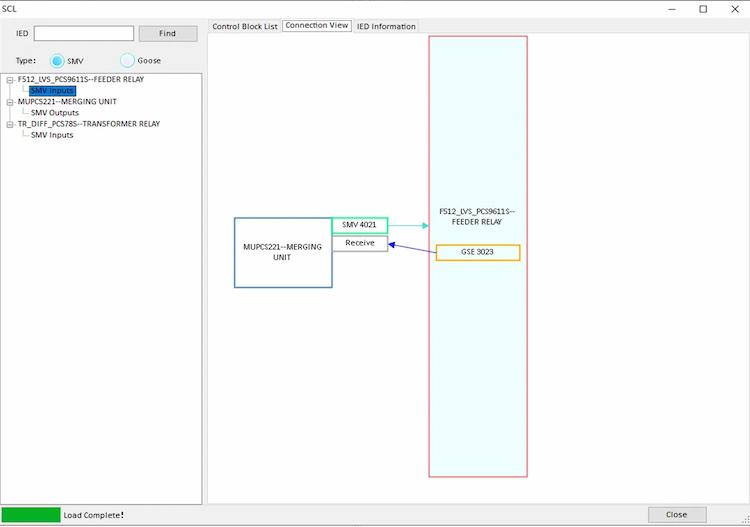Select the Goose type radio button
Image resolution: width=750 pixels, height=527 pixels.
tap(127, 60)
